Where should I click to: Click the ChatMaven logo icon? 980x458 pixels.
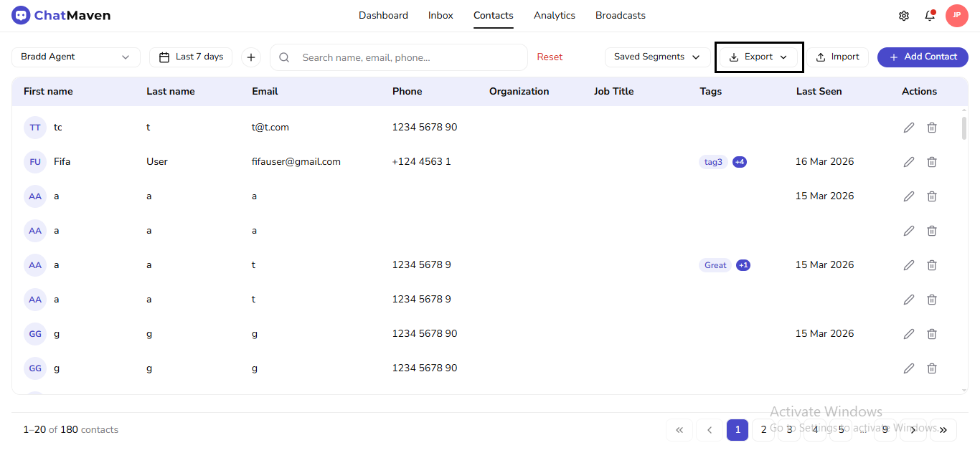(x=21, y=14)
